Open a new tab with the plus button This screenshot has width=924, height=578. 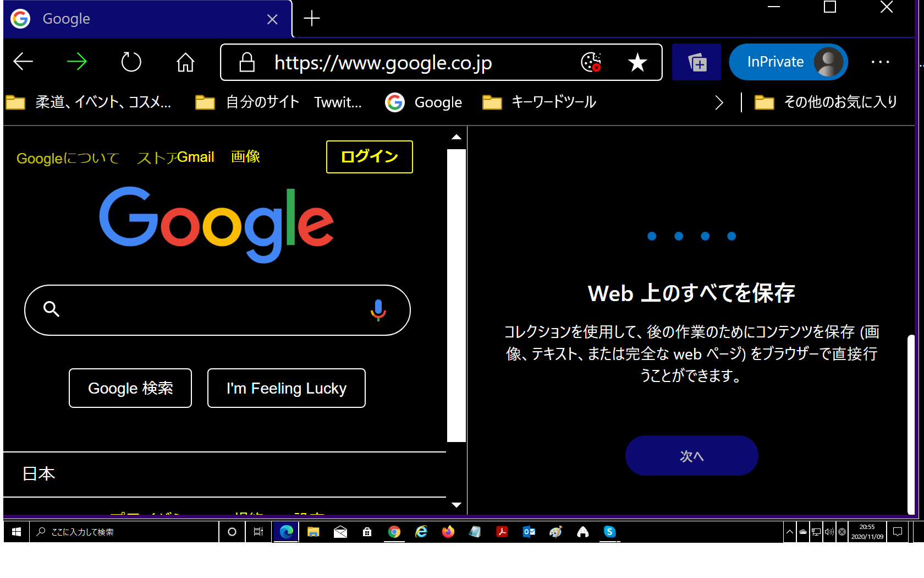312,18
